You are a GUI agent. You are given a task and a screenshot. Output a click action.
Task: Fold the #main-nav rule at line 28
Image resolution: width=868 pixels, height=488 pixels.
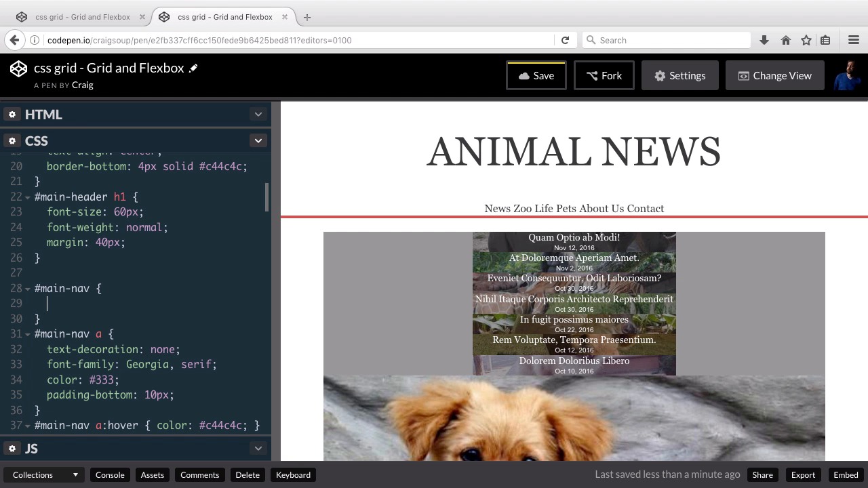[28, 289]
